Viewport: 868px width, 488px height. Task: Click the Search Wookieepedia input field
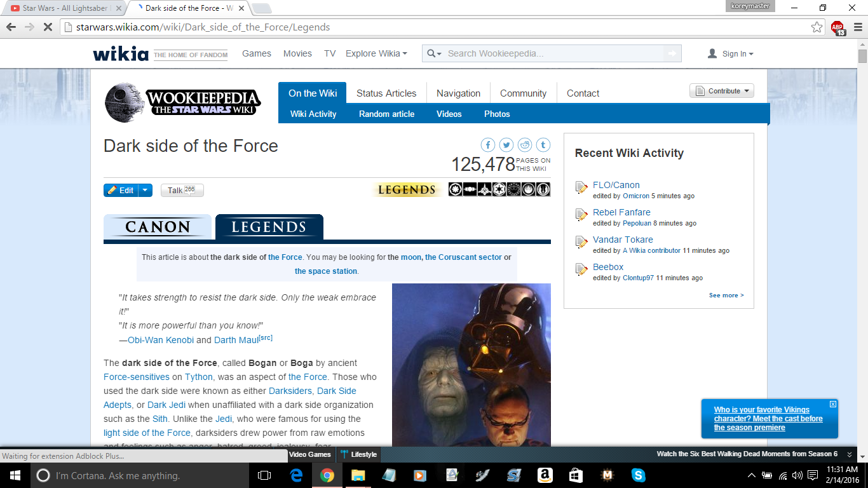[x=553, y=53]
